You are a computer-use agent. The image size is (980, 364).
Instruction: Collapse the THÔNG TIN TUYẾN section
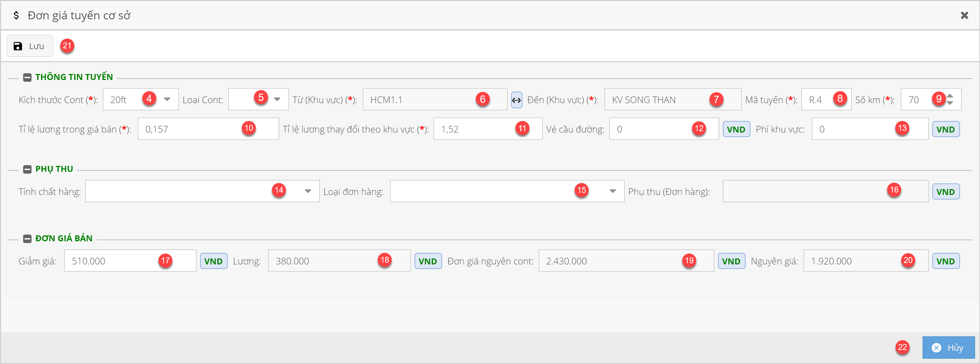tap(27, 77)
